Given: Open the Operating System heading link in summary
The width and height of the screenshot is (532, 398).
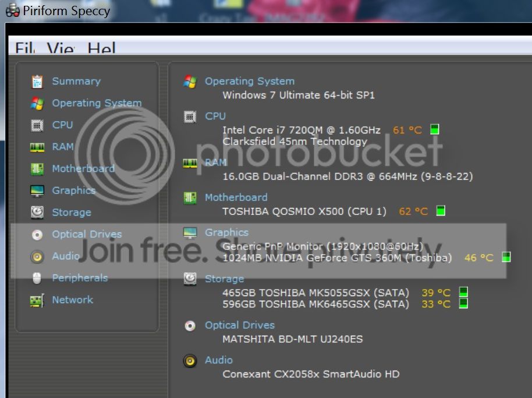Looking at the screenshot, I should coord(250,81).
